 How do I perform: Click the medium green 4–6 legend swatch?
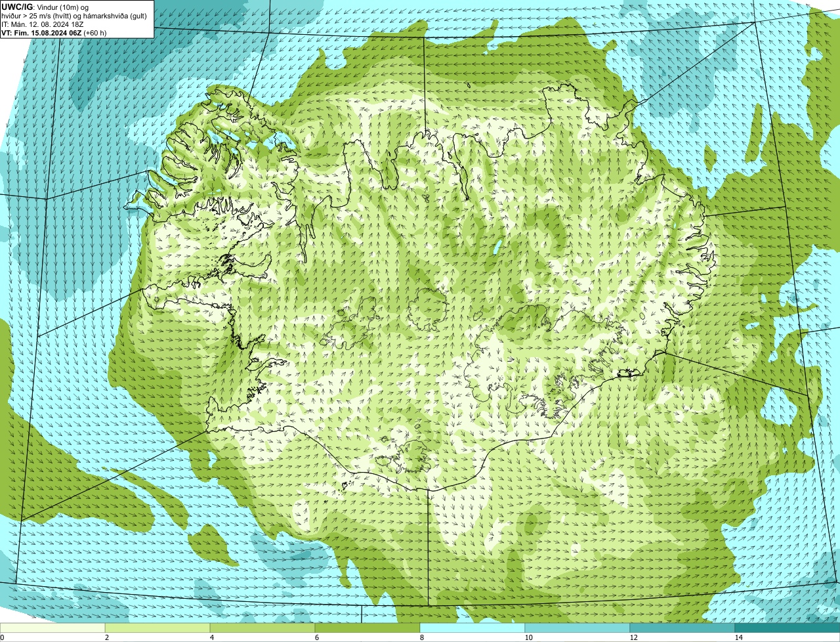pyautogui.click(x=262, y=628)
